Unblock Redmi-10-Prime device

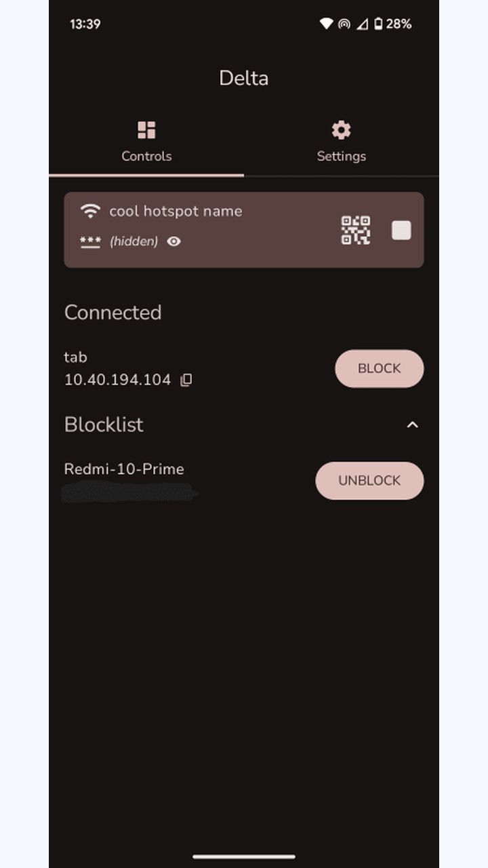point(369,480)
